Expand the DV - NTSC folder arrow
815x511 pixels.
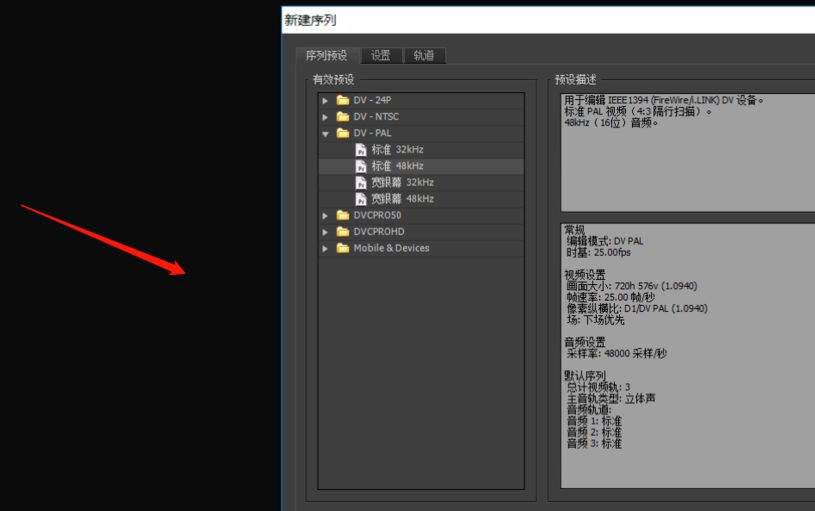325,117
